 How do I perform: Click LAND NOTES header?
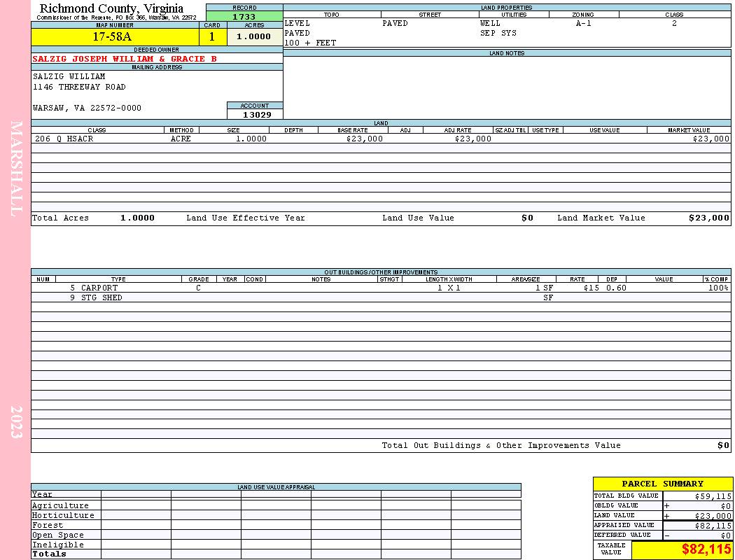click(x=507, y=53)
